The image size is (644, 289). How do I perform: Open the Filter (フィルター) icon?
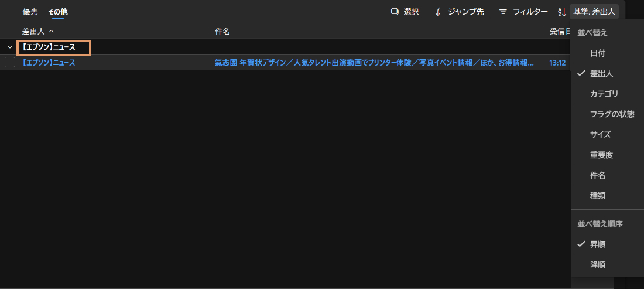tap(502, 12)
